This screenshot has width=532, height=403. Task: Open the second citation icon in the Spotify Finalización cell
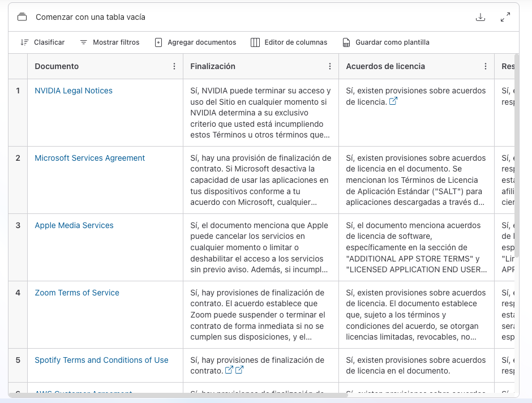click(239, 370)
